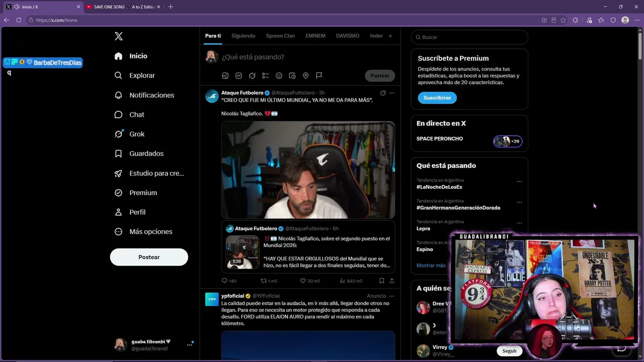View stats of the Ataque Futbolero post
Screen dimensions: 644x362
click(x=351, y=281)
